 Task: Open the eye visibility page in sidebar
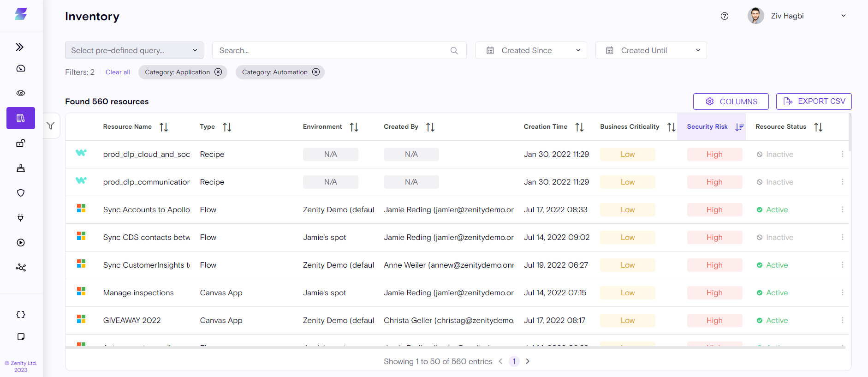(x=21, y=93)
